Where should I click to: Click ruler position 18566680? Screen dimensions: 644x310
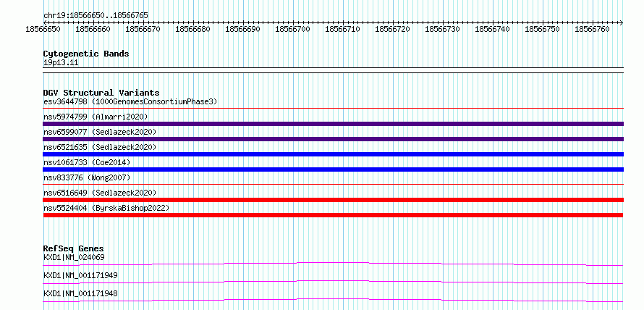(x=192, y=29)
